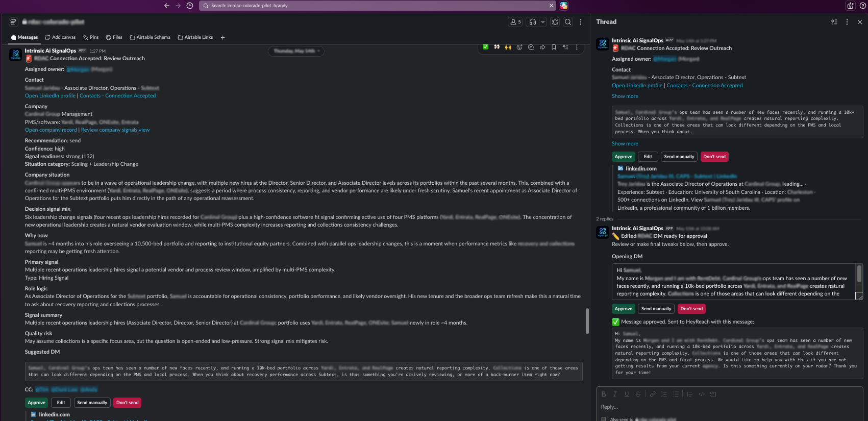Forward the message using share arrow icon
Image resolution: width=868 pixels, height=421 pixels.
[542, 47]
